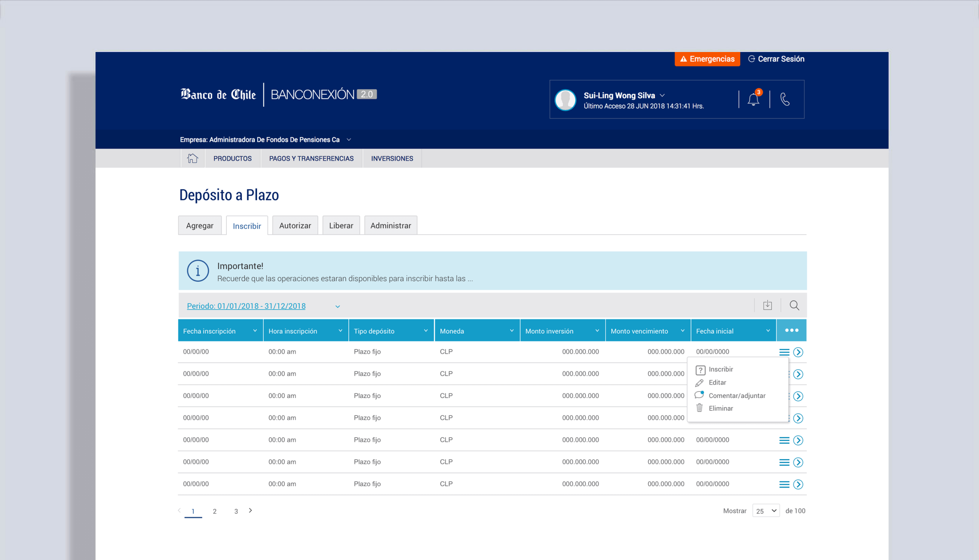Click the Banco de Chile logo

[218, 94]
